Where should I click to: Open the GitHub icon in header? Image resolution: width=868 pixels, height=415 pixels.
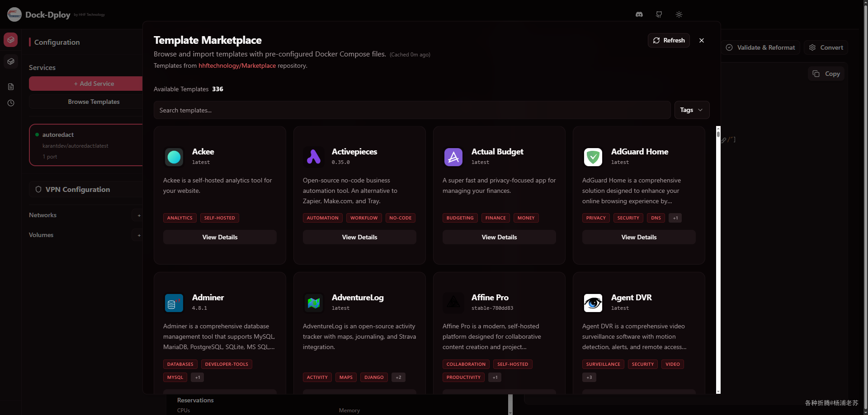click(x=659, y=14)
